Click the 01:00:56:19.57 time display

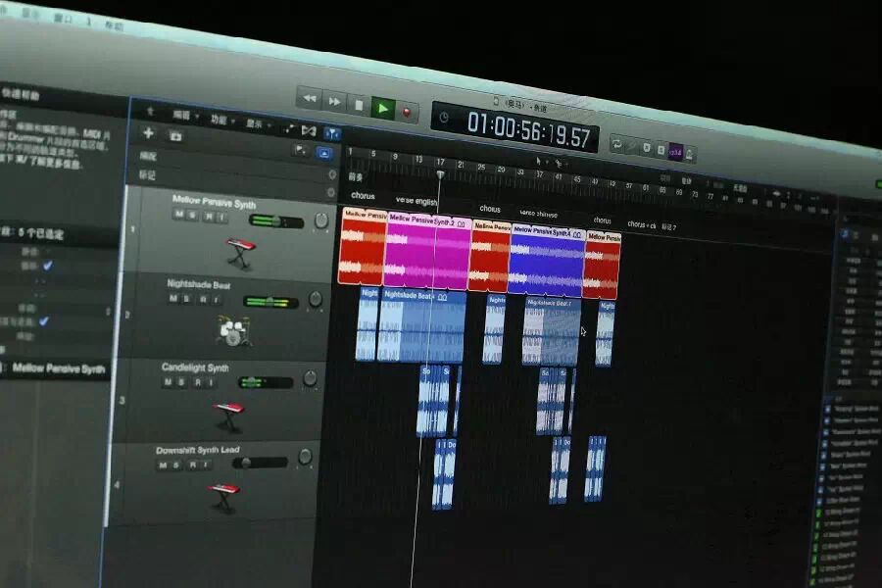click(527, 131)
